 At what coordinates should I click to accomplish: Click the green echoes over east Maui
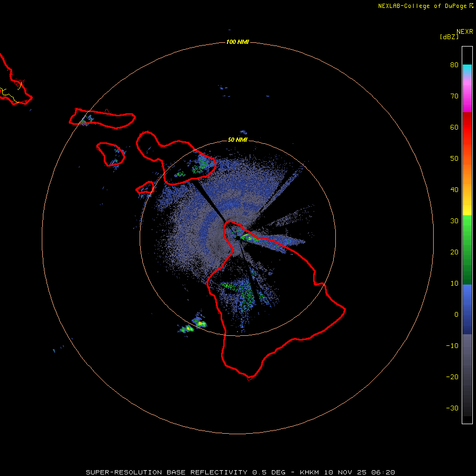pyautogui.click(x=199, y=166)
